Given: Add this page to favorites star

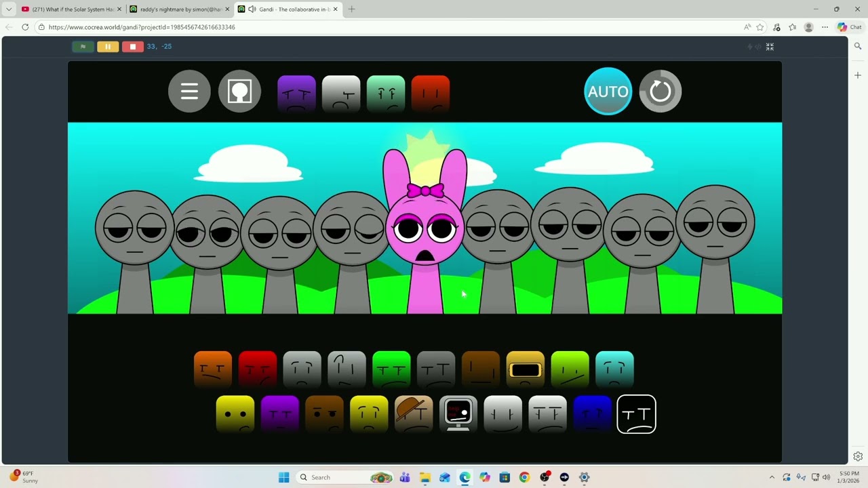Looking at the screenshot, I should pyautogui.click(x=760, y=27).
